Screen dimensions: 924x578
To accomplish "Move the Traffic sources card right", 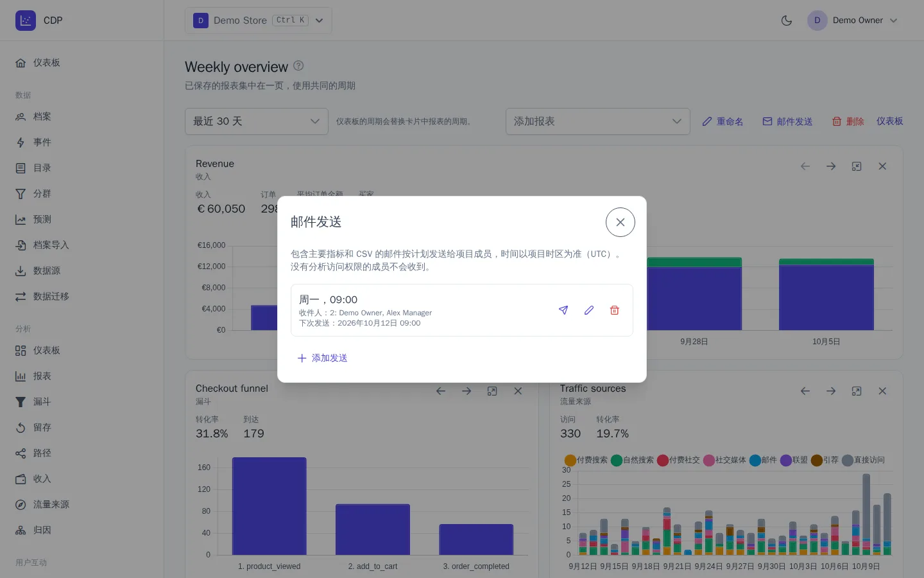I will (831, 391).
